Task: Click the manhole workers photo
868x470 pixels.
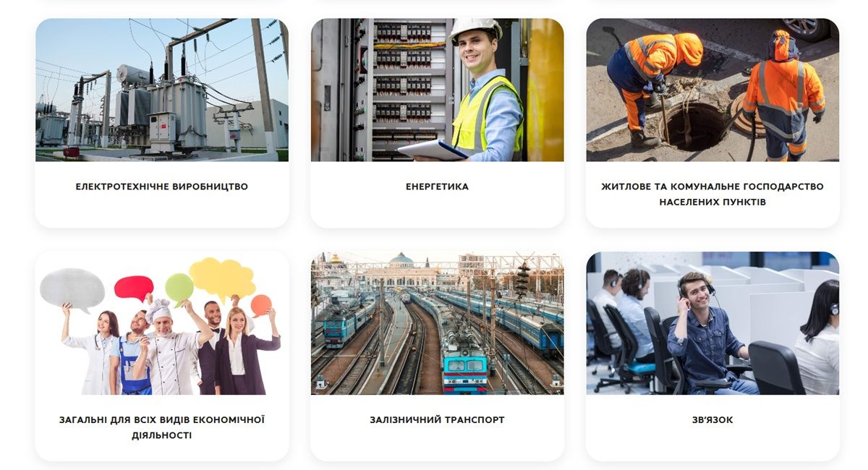Action: [712, 90]
